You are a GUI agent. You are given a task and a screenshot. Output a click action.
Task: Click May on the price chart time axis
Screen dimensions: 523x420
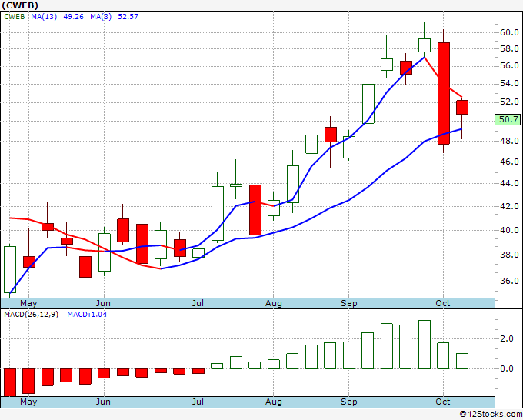click(x=28, y=304)
